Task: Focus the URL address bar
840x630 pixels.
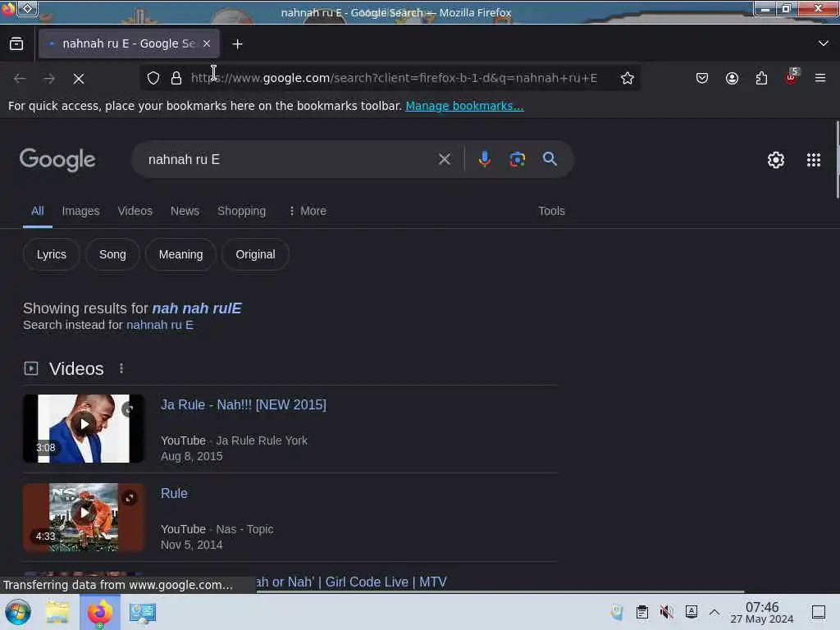Action: coord(394,78)
